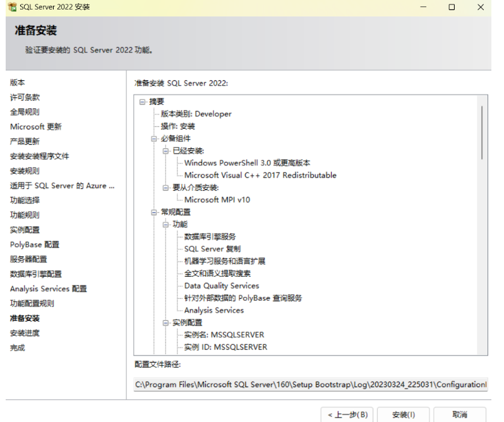Select SQL Server 复制 feature row
Viewport: 504px width, 422px height.
[x=212, y=249]
